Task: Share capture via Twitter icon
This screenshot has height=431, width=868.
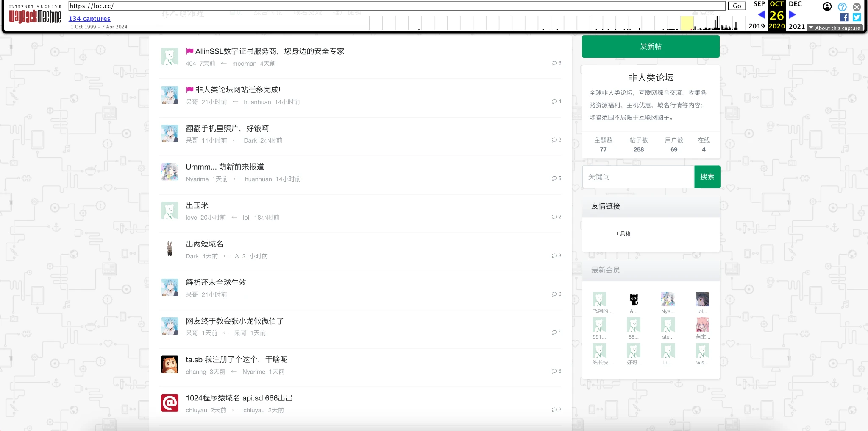Action: pos(857,17)
